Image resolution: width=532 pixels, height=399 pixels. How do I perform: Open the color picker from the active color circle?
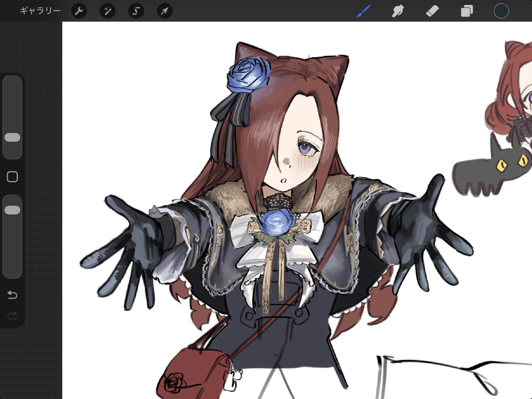point(501,11)
